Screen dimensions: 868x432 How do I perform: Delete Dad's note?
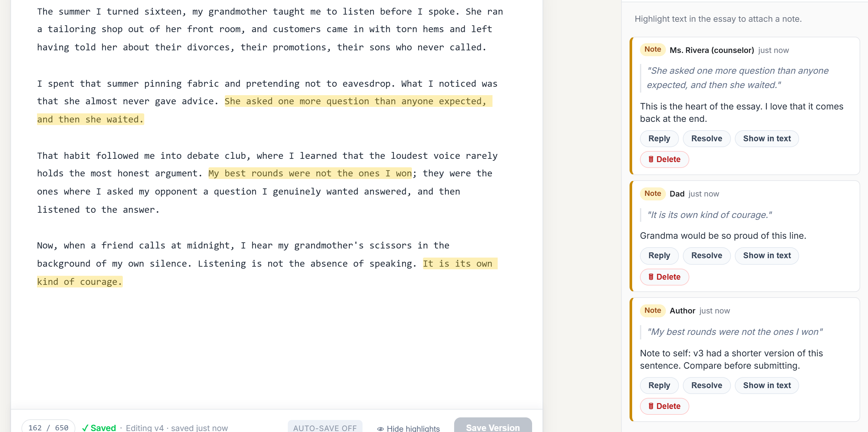click(x=664, y=277)
